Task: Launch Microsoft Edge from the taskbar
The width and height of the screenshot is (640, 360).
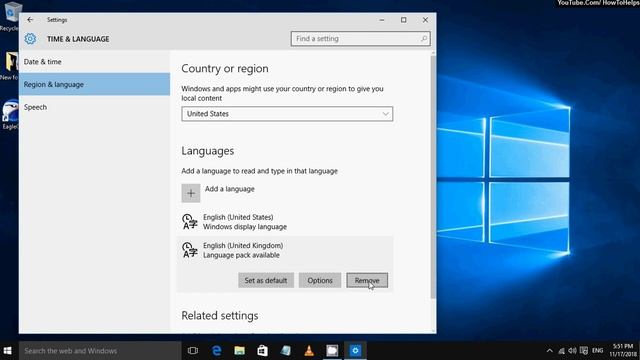Action: tap(216, 351)
